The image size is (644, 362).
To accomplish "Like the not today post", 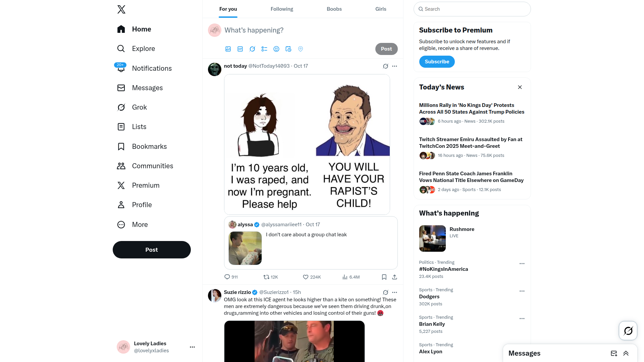I will [306, 277].
